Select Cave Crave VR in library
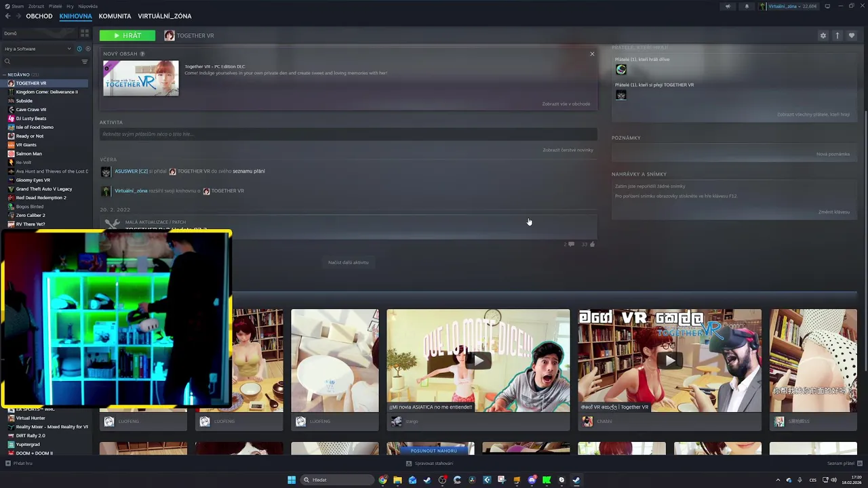868x488 pixels. [x=31, y=109]
